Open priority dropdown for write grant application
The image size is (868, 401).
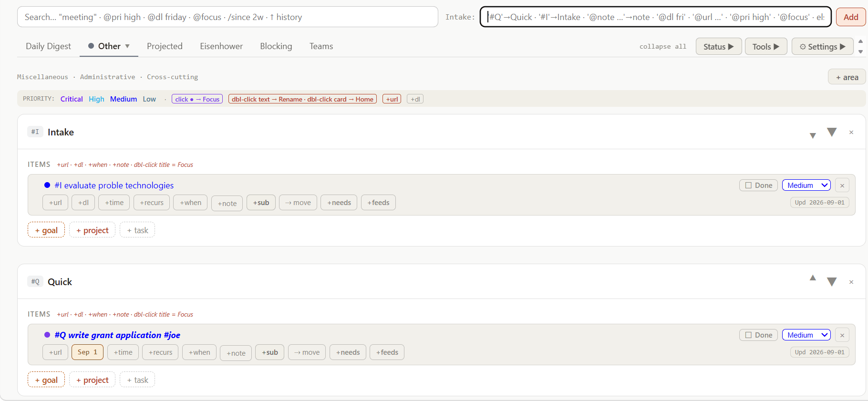[806, 335]
